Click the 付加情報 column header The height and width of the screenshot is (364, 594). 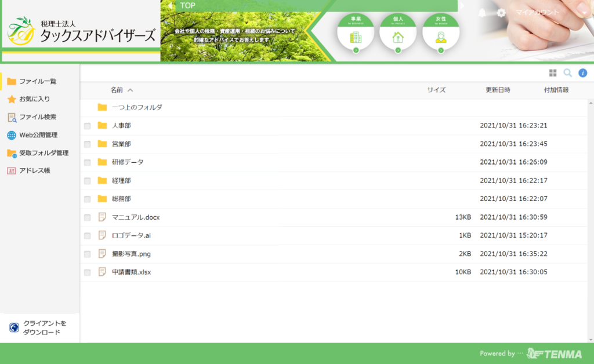(x=556, y=90)
